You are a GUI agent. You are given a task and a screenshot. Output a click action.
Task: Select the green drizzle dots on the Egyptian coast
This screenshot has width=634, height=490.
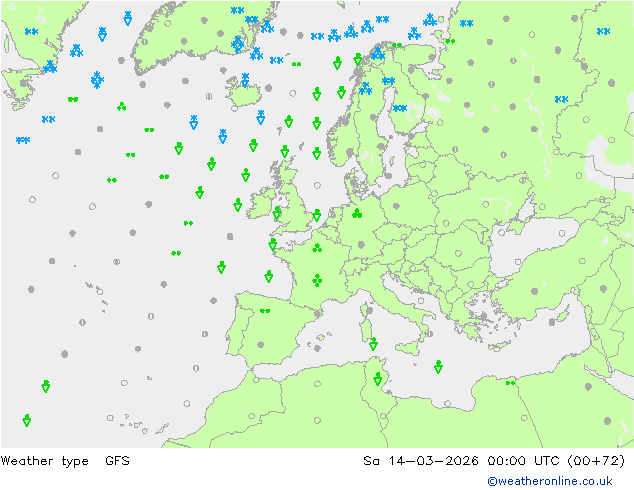coord(511,382)
